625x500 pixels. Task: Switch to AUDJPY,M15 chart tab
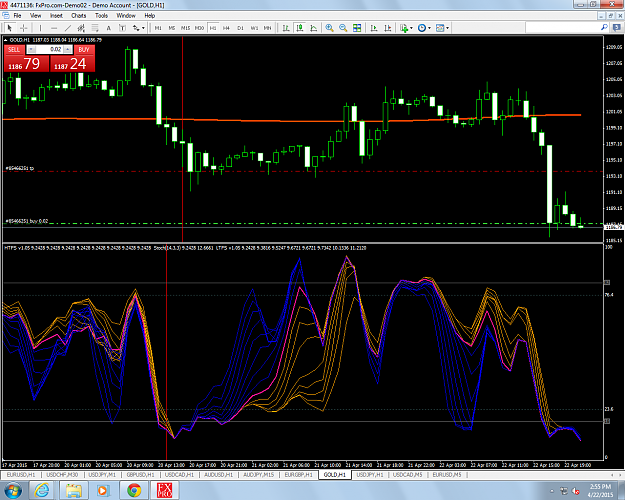coord(259,475)
